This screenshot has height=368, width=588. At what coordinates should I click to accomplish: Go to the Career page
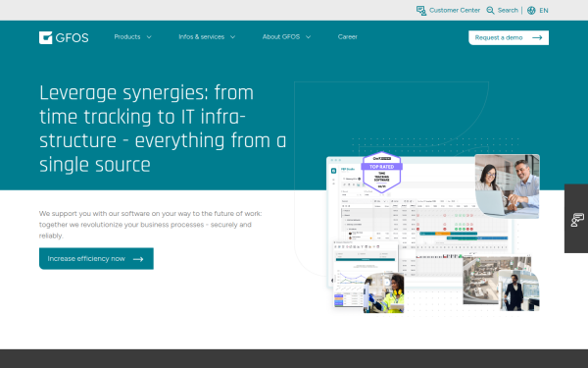pos(347,37)
